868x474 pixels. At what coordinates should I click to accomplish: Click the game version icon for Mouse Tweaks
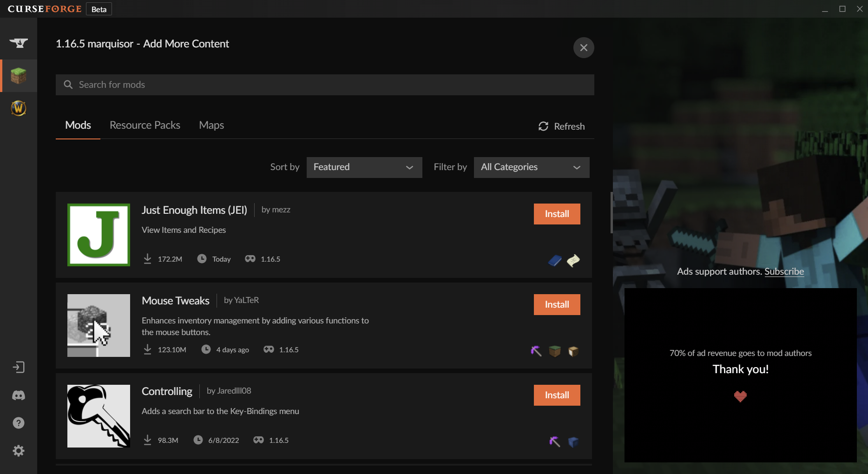pos(269,349)
